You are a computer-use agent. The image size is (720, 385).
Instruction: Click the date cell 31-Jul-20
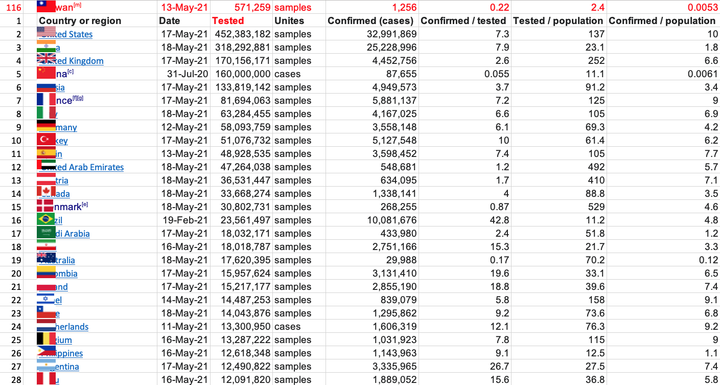coord(184,74)
